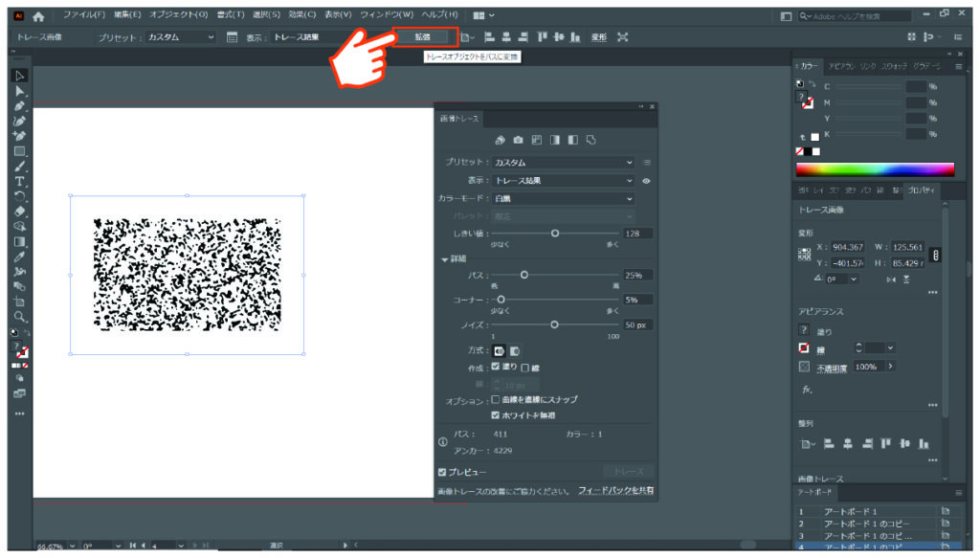Apply the Grayscale preset icon
This screenshot has height=558, width=980.
[x=554, y=140]
